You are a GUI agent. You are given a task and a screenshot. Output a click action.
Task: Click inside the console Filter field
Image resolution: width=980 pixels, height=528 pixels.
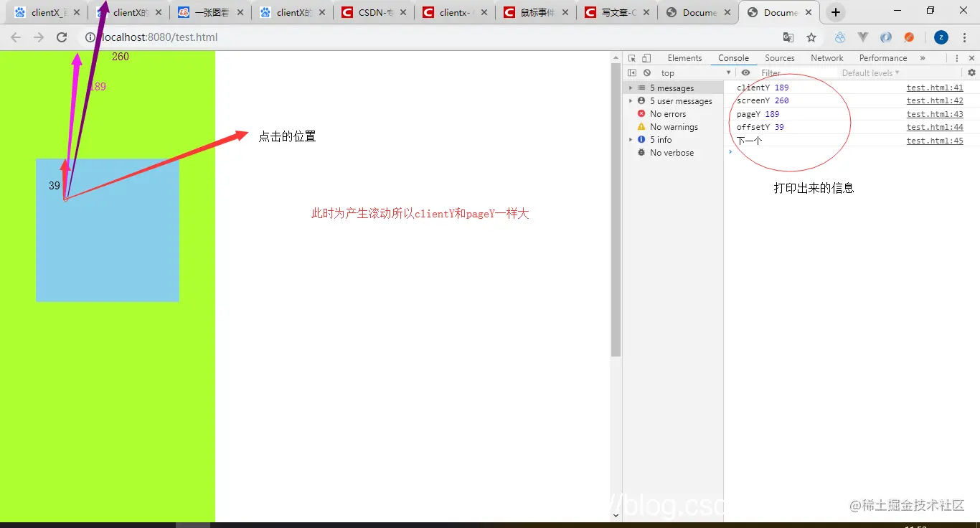point(782,72)
